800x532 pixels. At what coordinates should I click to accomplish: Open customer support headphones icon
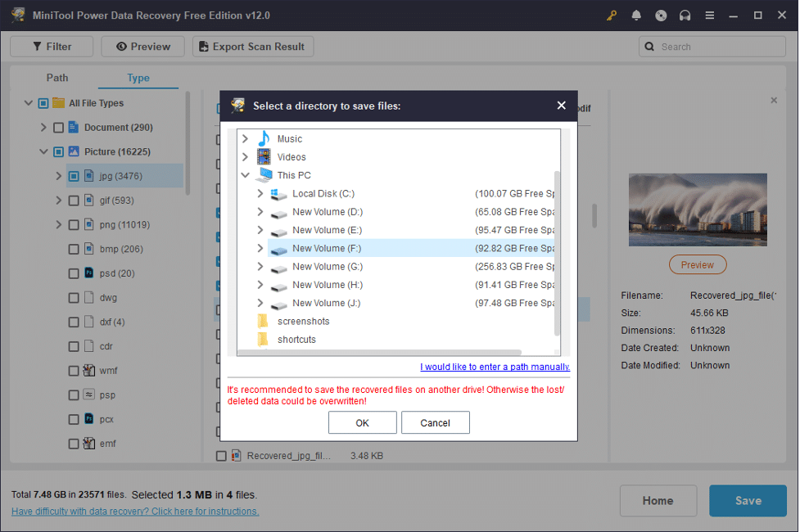click(x=685, y=15)
